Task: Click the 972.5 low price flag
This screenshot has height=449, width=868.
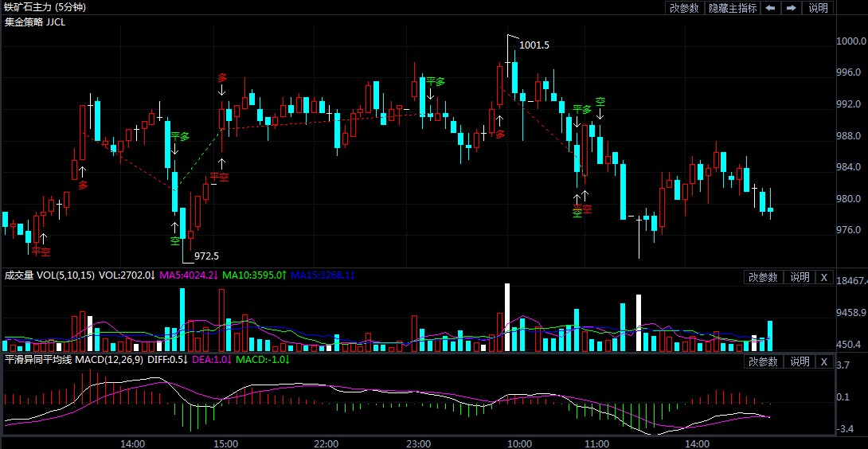Action: click(205, 256)
